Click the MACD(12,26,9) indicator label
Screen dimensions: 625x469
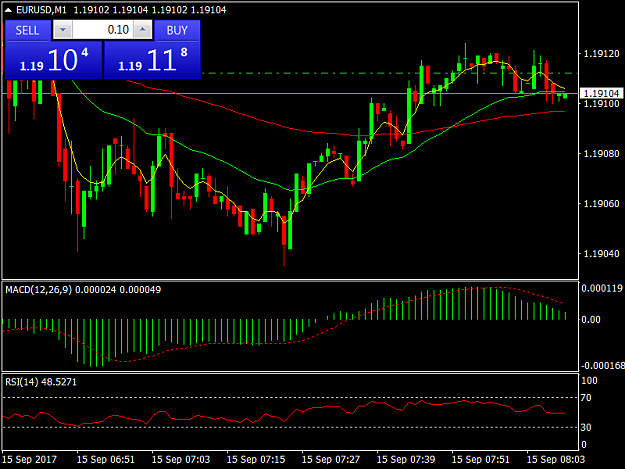click(x=39, y=290)
